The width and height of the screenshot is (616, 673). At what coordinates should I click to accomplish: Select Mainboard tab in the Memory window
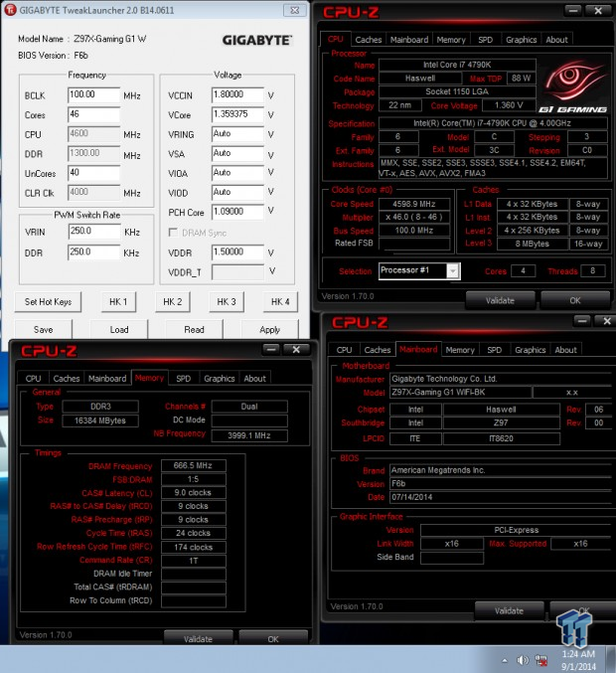tap(107, 379)
